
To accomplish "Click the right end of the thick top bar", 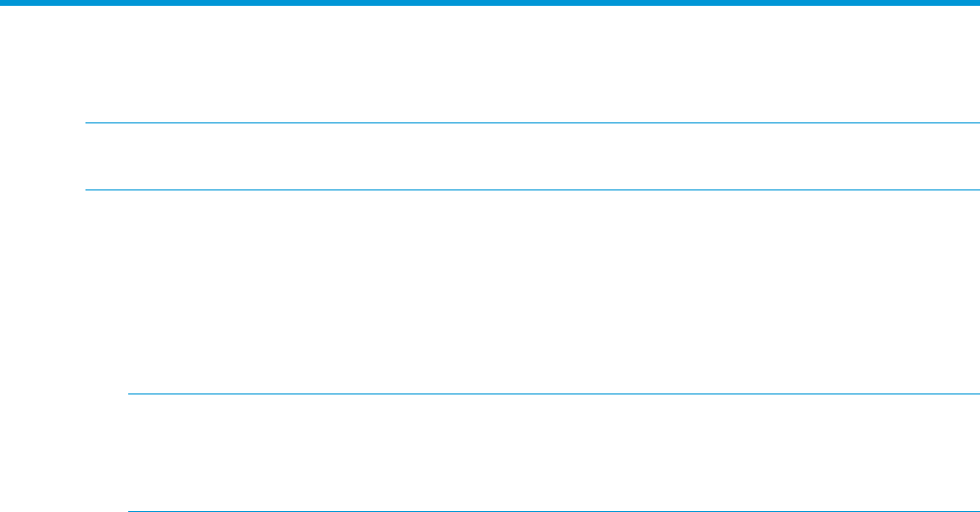I will coord(975,3).
